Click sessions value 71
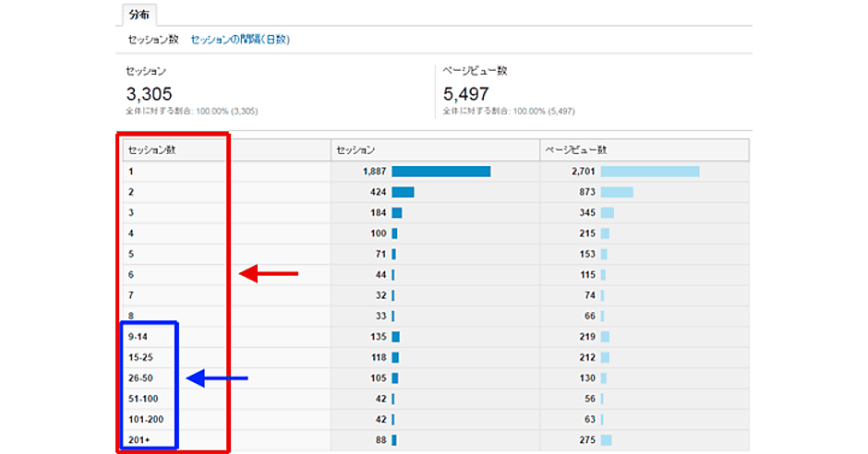This screenshot has height=454, width=868. (x=380, y=254)
